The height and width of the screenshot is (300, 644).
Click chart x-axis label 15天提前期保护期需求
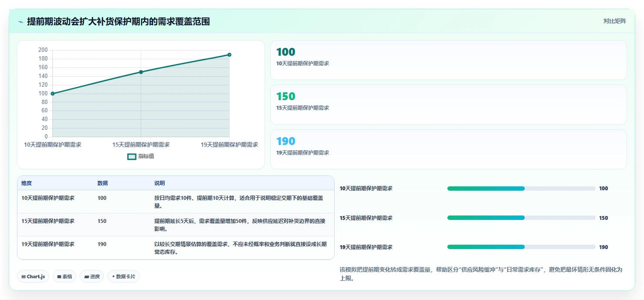[141, 145]
